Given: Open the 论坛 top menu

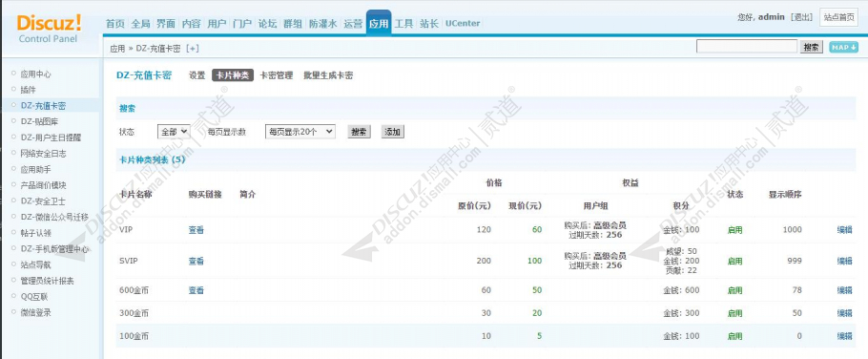Looking at the screenshot, I should [x=268, y=24].
